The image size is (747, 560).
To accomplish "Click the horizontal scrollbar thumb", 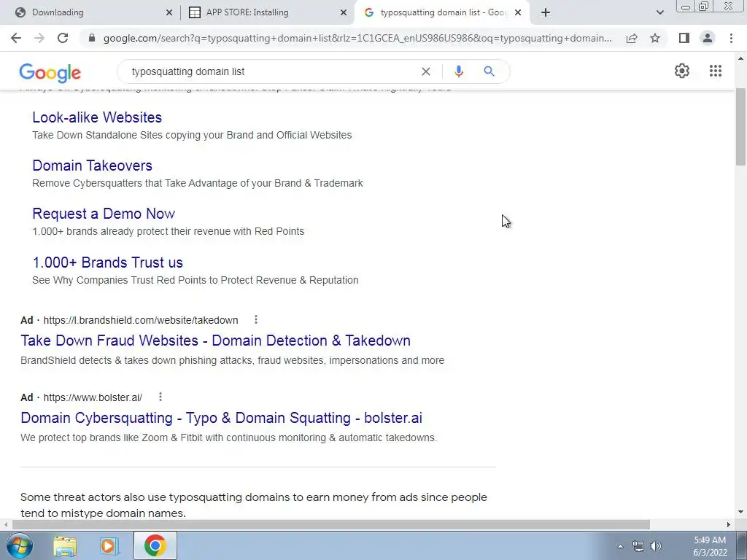I will (331, 524).
